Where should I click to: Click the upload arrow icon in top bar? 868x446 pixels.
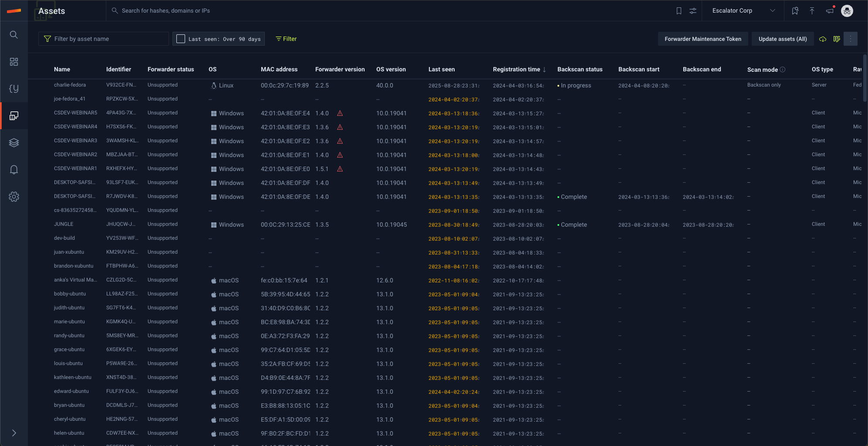point(812,11)
